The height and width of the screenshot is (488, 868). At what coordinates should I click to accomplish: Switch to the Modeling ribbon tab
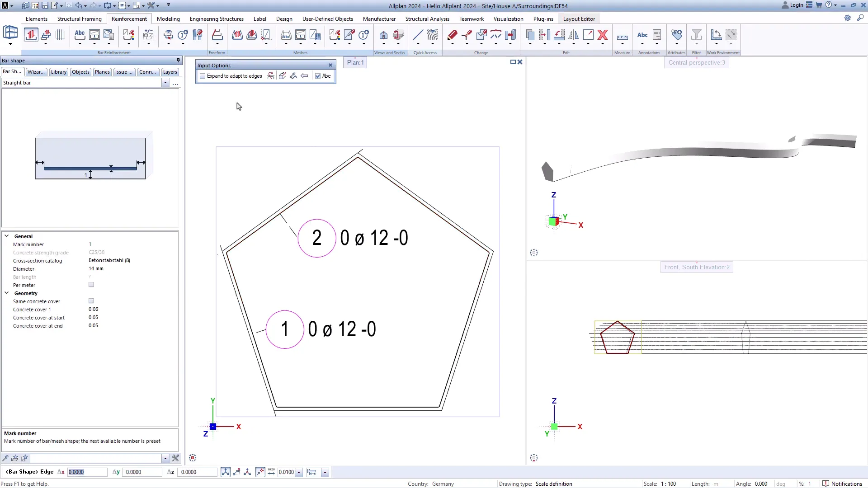click(168, 19)
